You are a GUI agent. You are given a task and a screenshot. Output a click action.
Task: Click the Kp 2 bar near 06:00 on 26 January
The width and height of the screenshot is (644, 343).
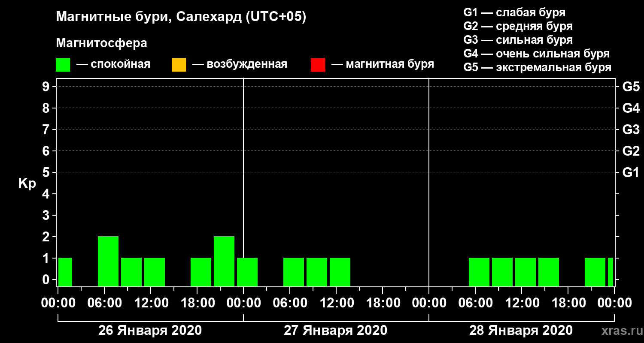pyautogui.click(x=108, y=261)
